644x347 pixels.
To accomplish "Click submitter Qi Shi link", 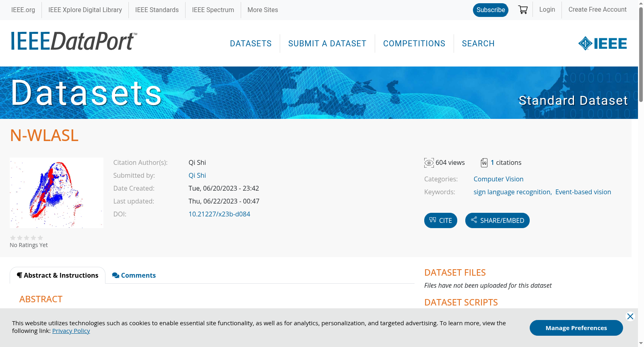I will tap(197, 175).
